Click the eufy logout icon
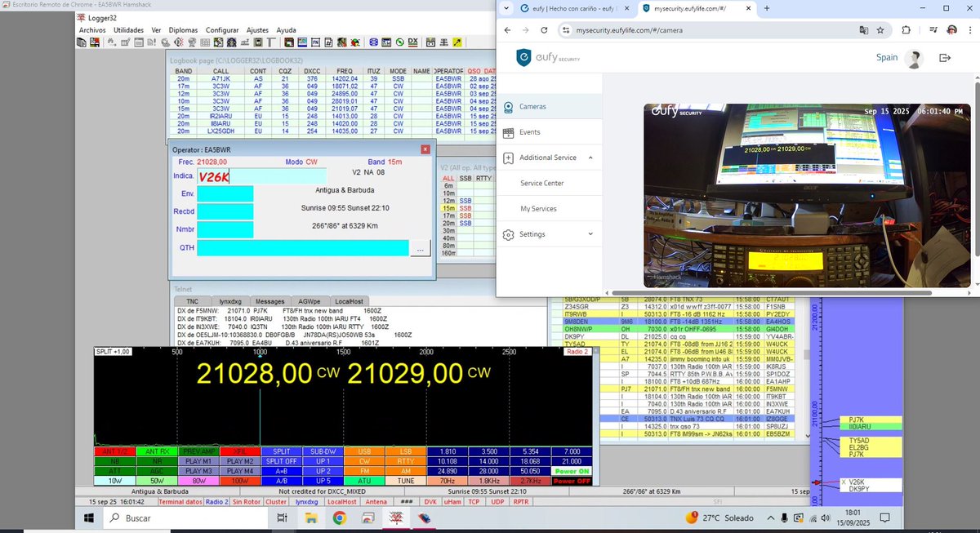980x533 pixels. (x=945, y=58)
